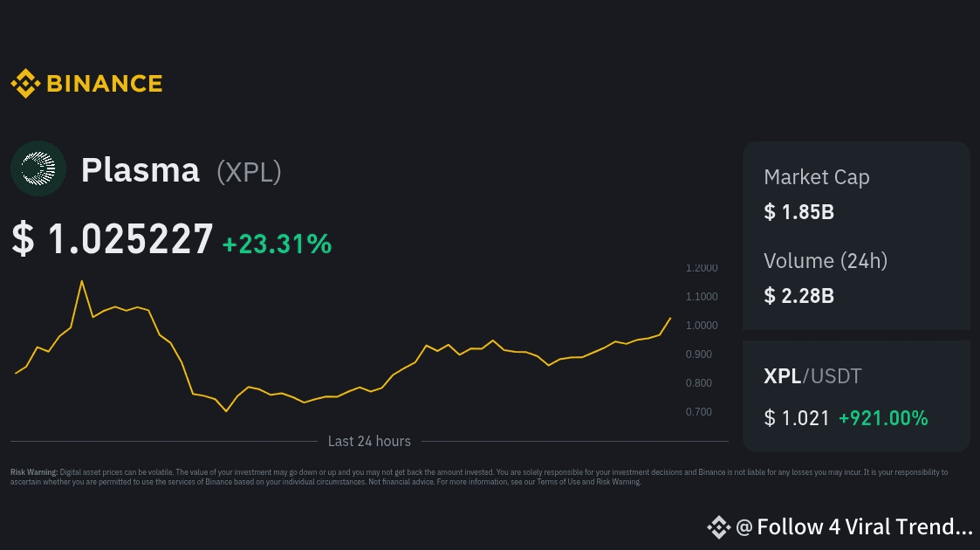Click the Binance logo
980x550 pixels.
pyautogui.click(x=87, y=84)
